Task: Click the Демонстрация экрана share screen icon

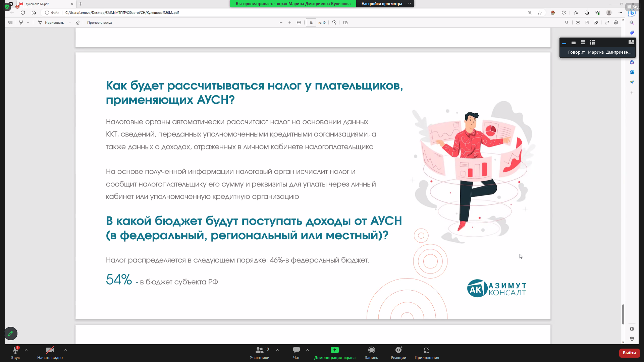Action: tap(334, 350)
